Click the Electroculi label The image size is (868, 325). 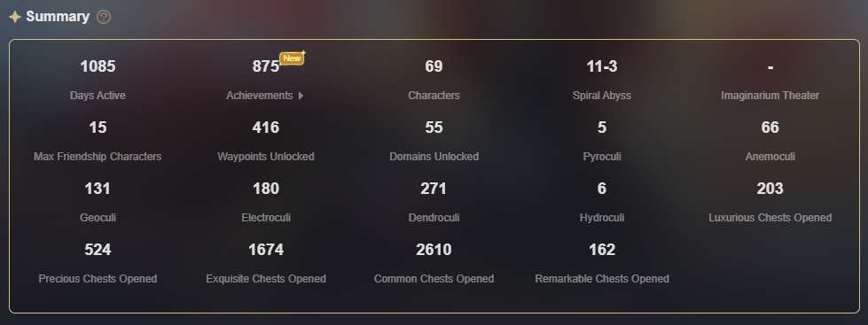(266, 218)
